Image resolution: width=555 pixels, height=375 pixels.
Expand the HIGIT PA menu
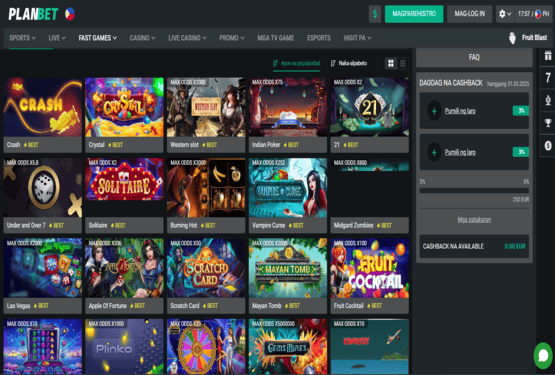tap(357, 38)
